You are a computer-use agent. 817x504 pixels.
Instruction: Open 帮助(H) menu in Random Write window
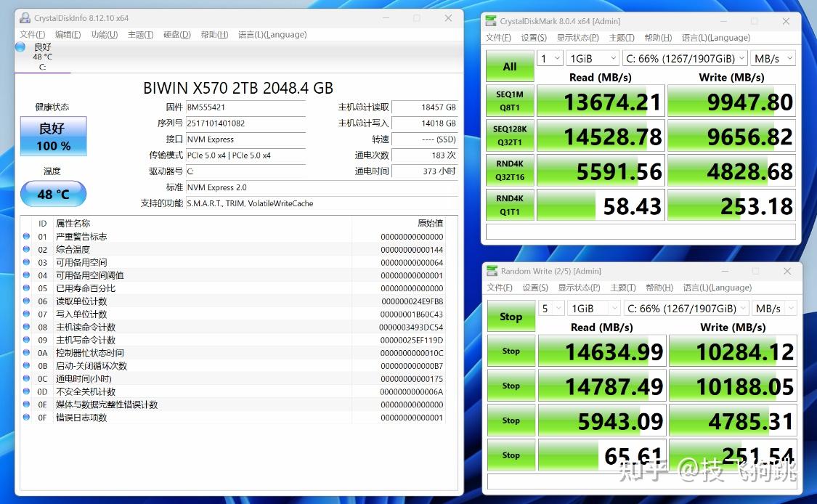(659, 287)
